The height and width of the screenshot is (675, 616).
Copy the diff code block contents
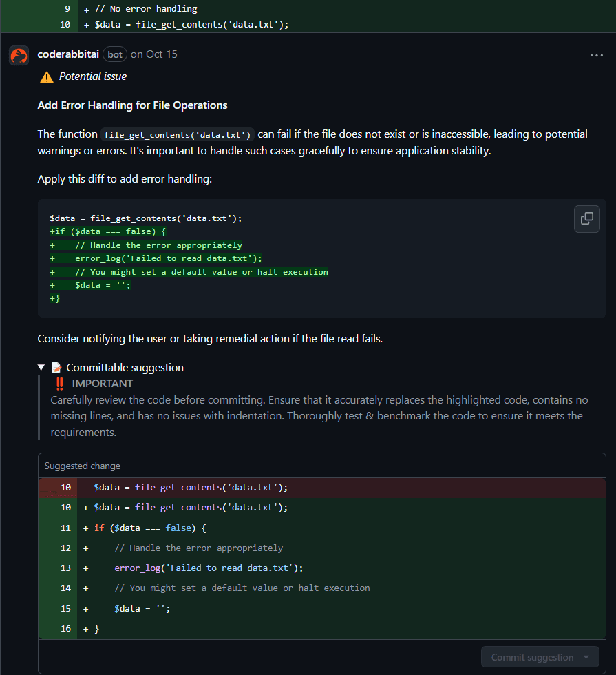click(586, 218)
